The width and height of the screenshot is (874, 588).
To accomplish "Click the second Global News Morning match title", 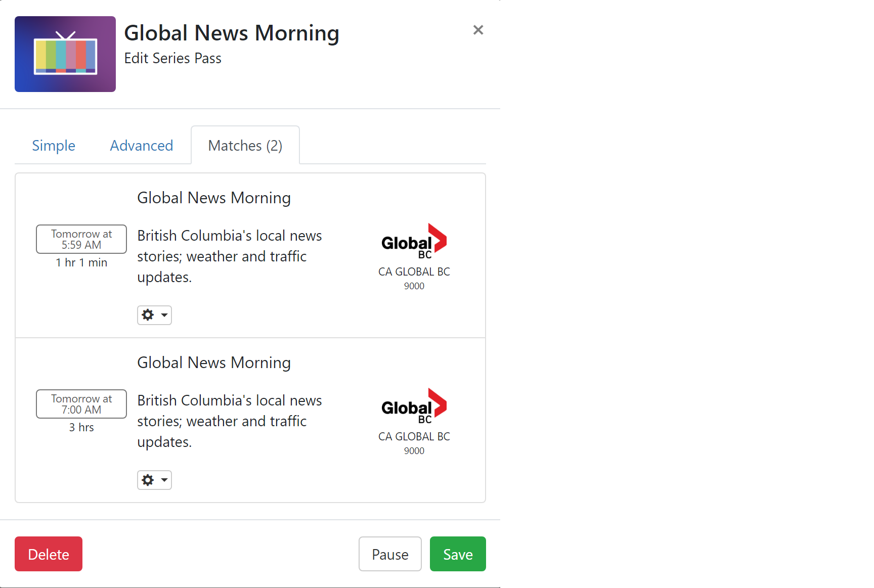I will 214,363.
